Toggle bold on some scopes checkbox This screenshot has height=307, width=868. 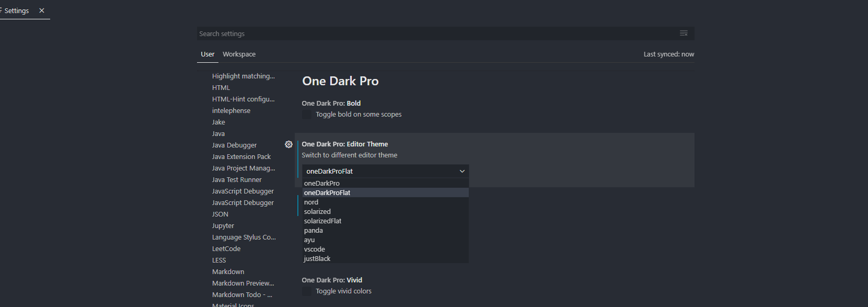pos(307,115)
